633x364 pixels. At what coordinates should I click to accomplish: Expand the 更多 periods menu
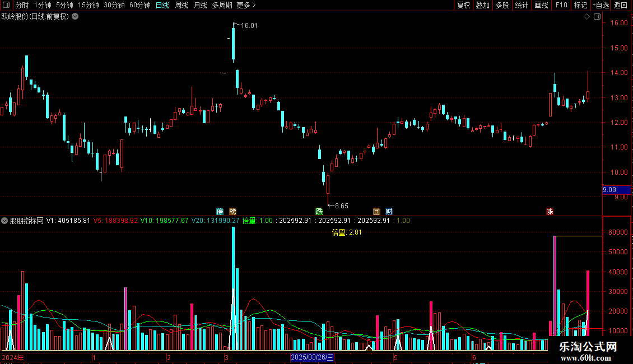click(246, 5)
